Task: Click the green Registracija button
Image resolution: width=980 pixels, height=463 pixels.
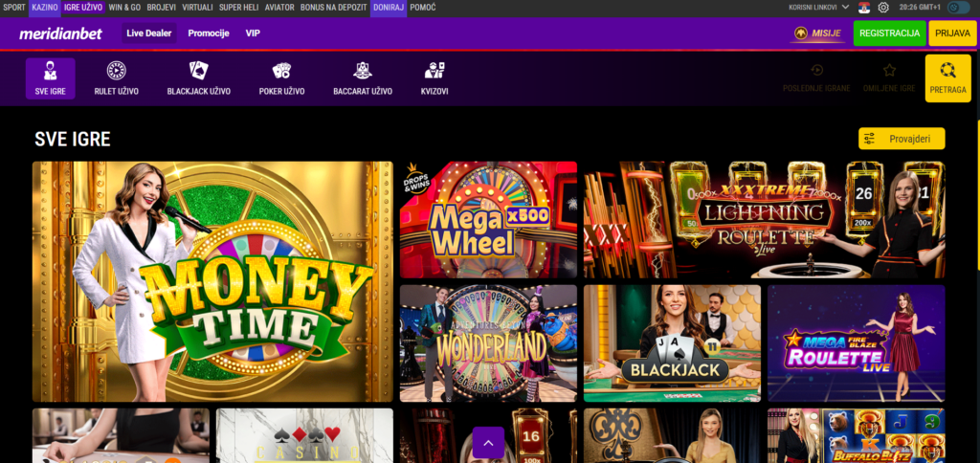Action: click(889, 33)
